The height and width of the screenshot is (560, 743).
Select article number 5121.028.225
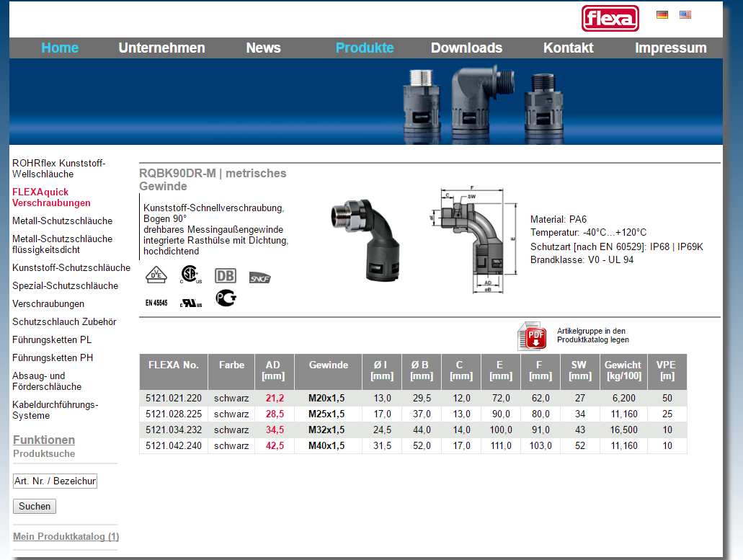(x=174, y=414)
